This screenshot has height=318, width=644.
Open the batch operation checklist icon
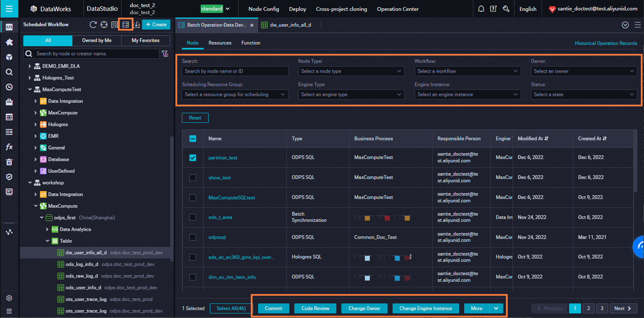click(125, 25)
